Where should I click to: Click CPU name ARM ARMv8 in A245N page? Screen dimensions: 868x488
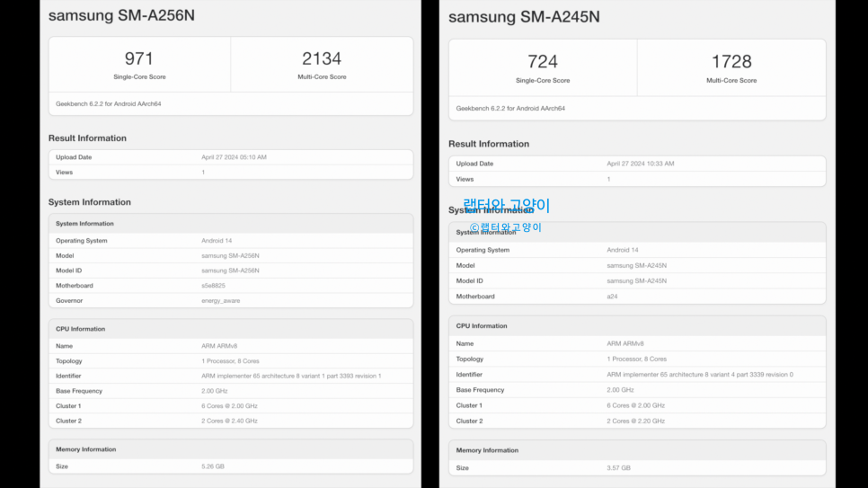625,344
